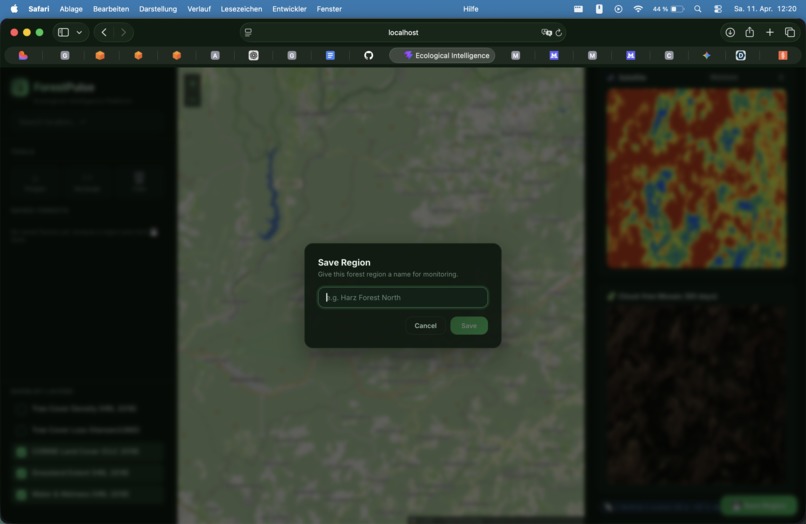The width and height of the screenshot is (806, 524).
Task: Open the Fenster menu
Action: click(x=329, y=9)
